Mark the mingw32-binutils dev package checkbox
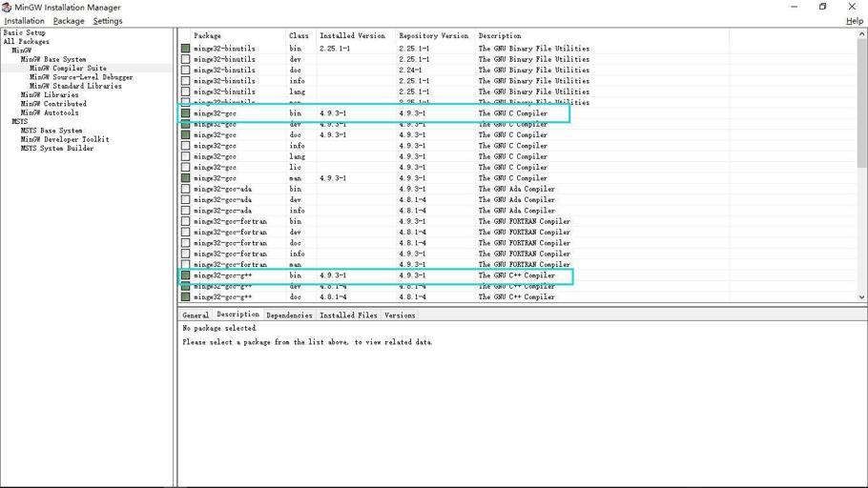The image size is (868, 488). (x=185, y=59)
